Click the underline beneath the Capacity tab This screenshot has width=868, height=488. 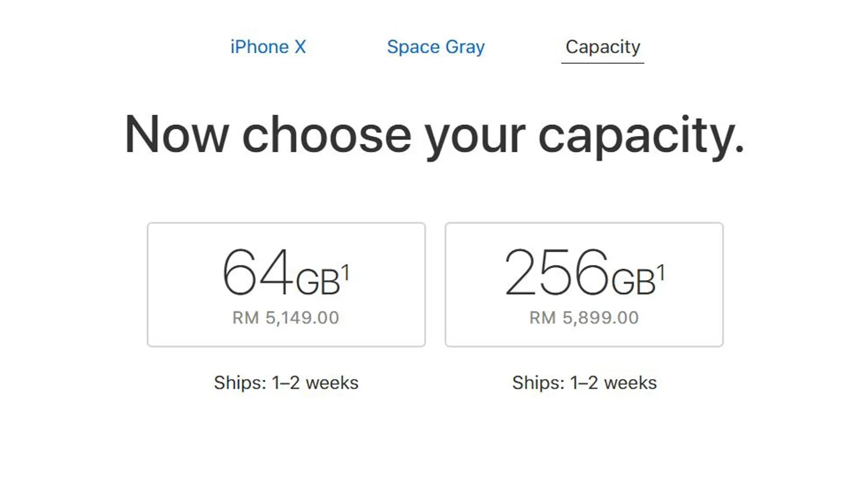(602, 63)
